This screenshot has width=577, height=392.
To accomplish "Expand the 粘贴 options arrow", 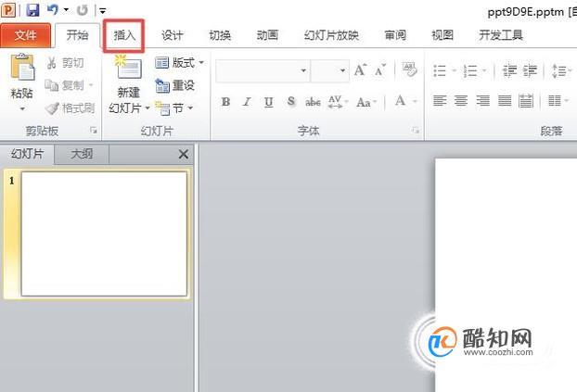I will (x=22, y=108).
